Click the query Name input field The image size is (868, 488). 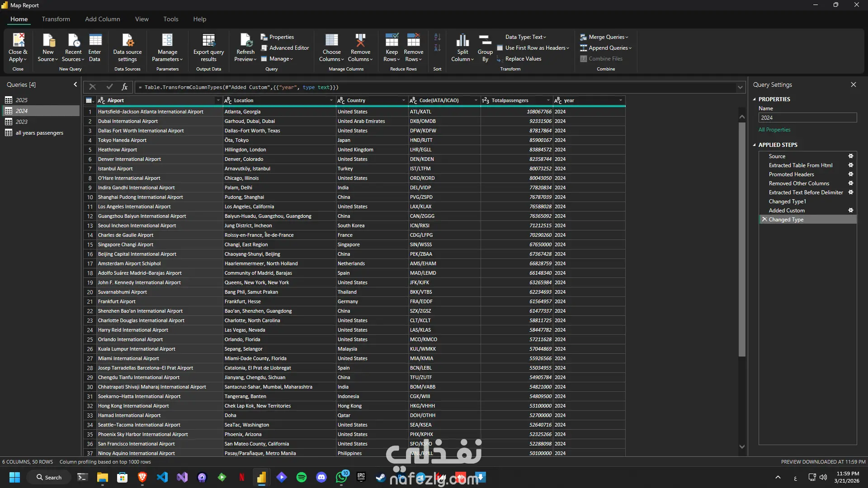pyautogui.click(x=807, y=118)
